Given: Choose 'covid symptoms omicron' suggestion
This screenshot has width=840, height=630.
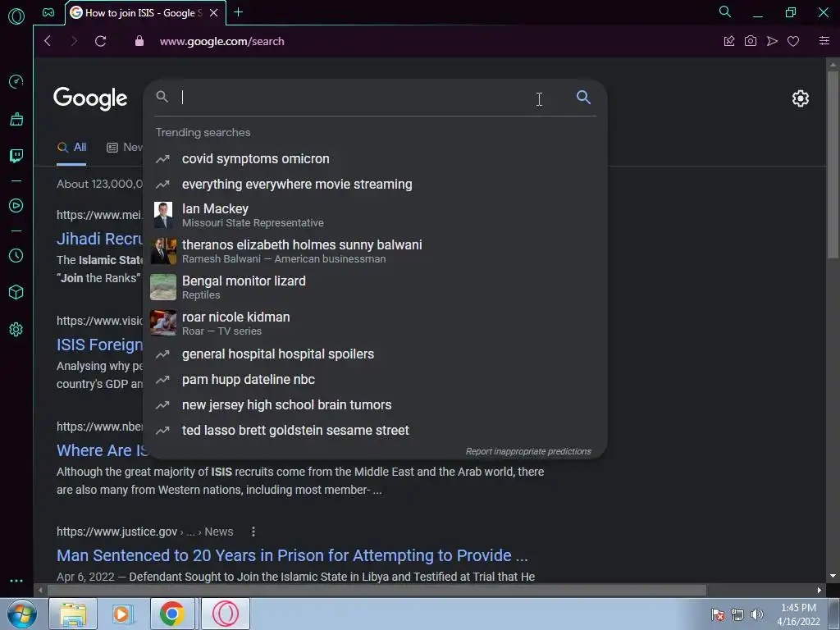Looking at the screenshot, I should [x=375, y=158].
